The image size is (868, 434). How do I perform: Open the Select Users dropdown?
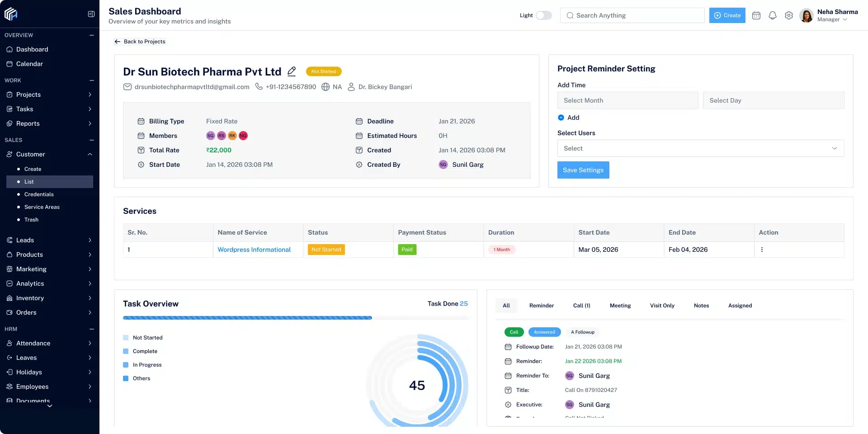(x=701, y=148)
